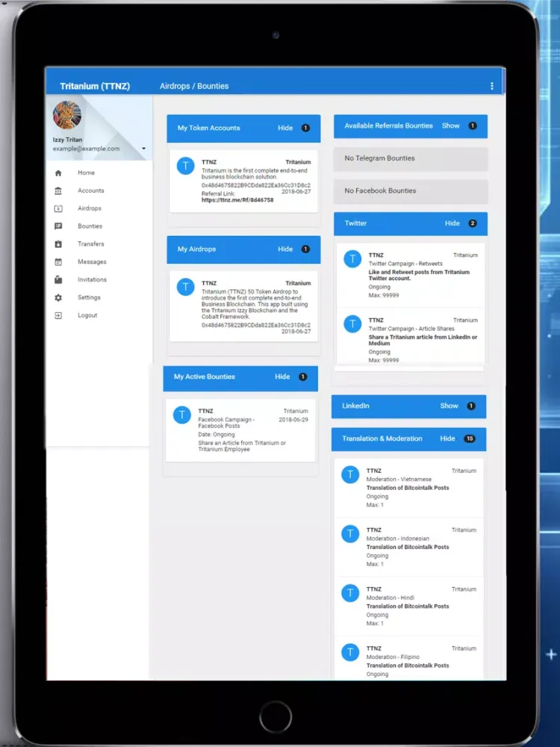Open referral link https://ttnz.me/Rf/8d46758
This screenshot has width=560, height=747.
point(237,200)
